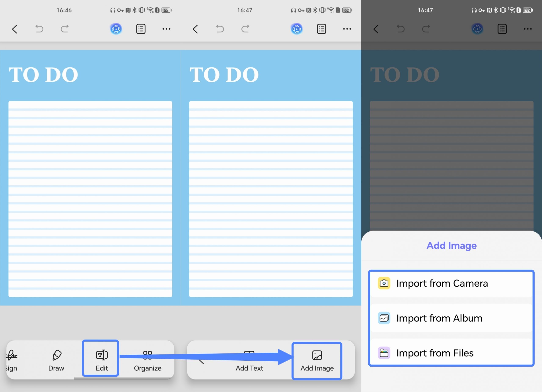Tap the TO DO heading in left screenshot
The width and height of the screenshot is (542, 392).
coord(43,75)
